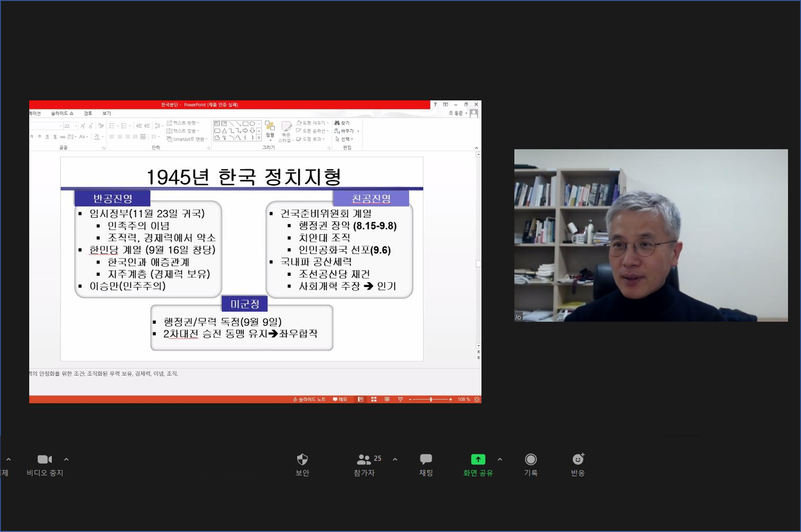Click the 찾기 (Find) button in ribbon
Image resolution: width=801 pixels, height=532 pixels.
pyautogui.click(x=343, y=123)
